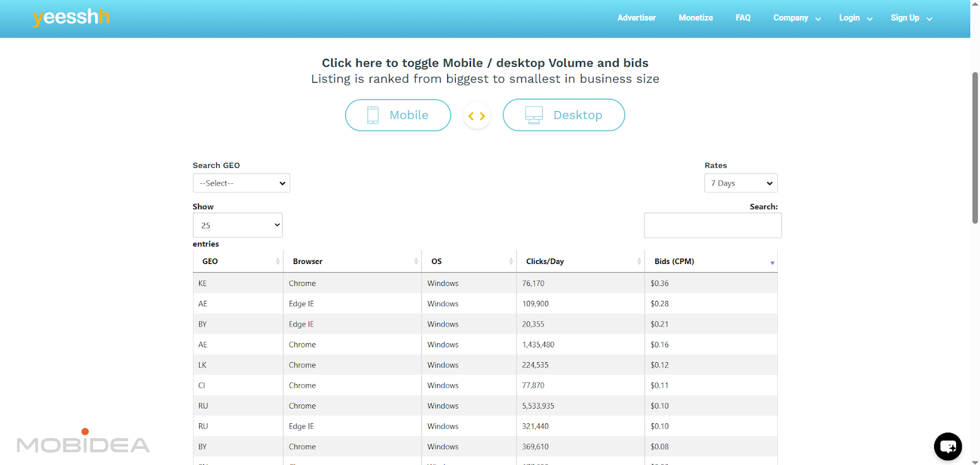This screenshot has width=980, height=465.
Task: Click the page vertical scrollbar thumb
Action: pos(975,147)
